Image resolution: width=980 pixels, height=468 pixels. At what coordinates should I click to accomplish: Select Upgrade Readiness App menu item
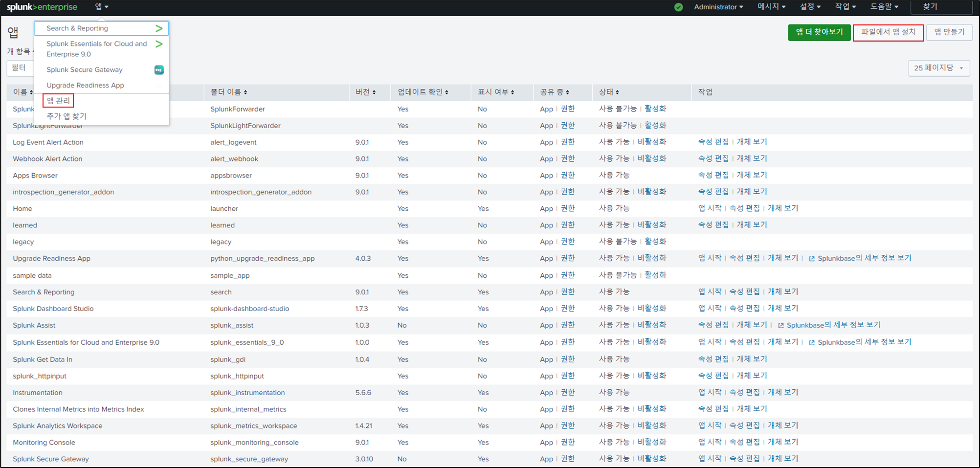102,85
